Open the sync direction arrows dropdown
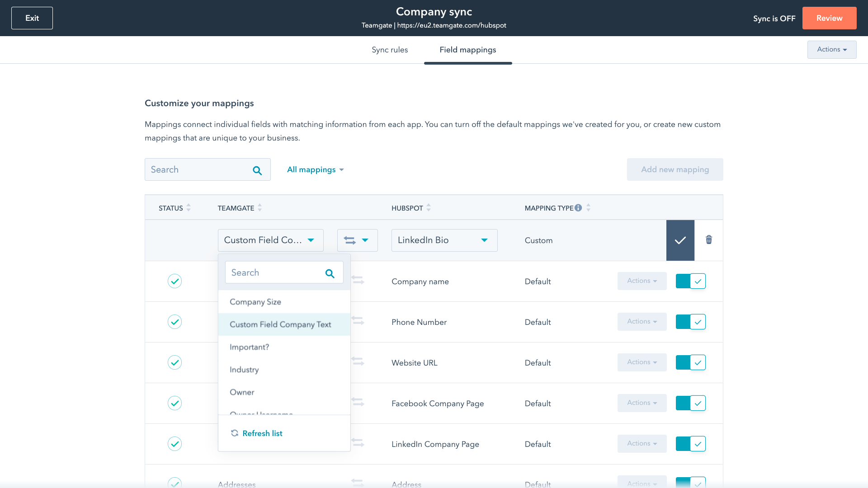This screenshot has width=868, height=488. pos(357,240)
